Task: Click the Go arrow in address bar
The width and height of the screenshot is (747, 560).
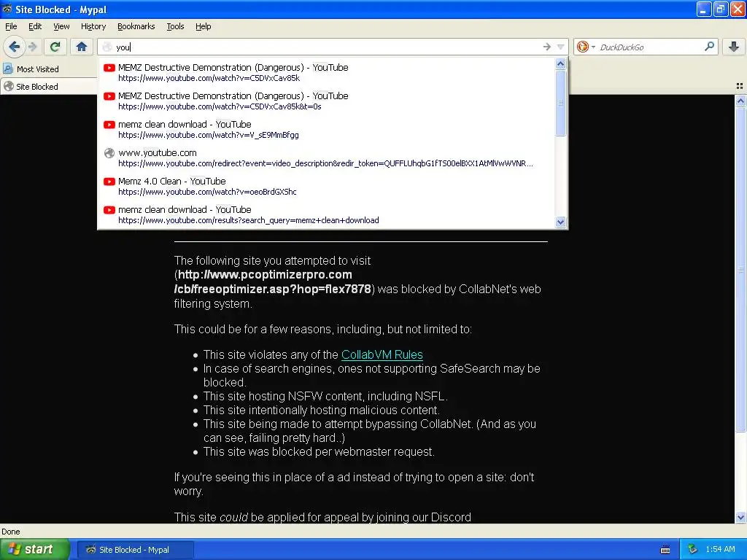Action: pyautogui.click(x=547, y=47)
